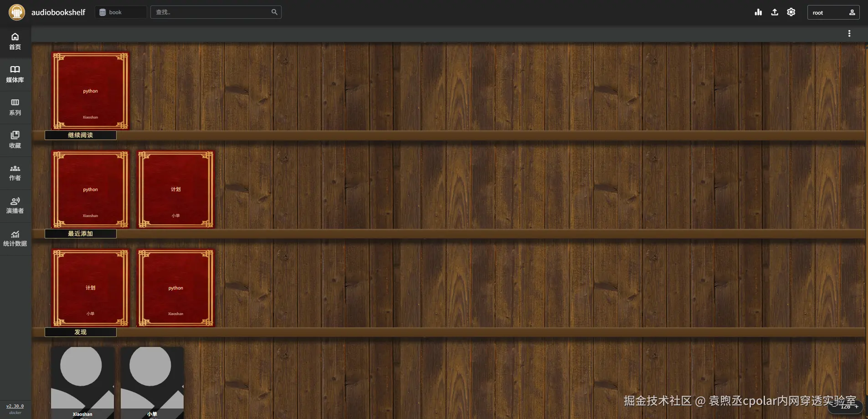Click the upload icon in header
868x419 pixels.
point(775,12)
